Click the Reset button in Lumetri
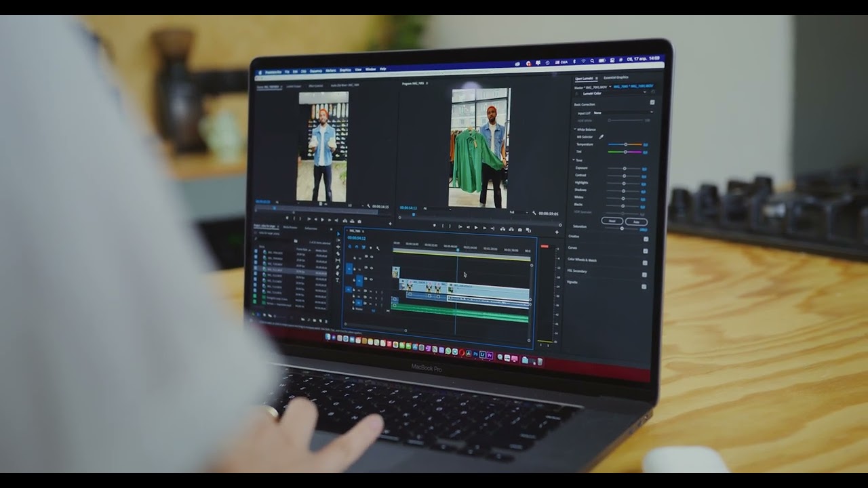The width and height of the screenshot is (868, 488). tap(612, 220)
